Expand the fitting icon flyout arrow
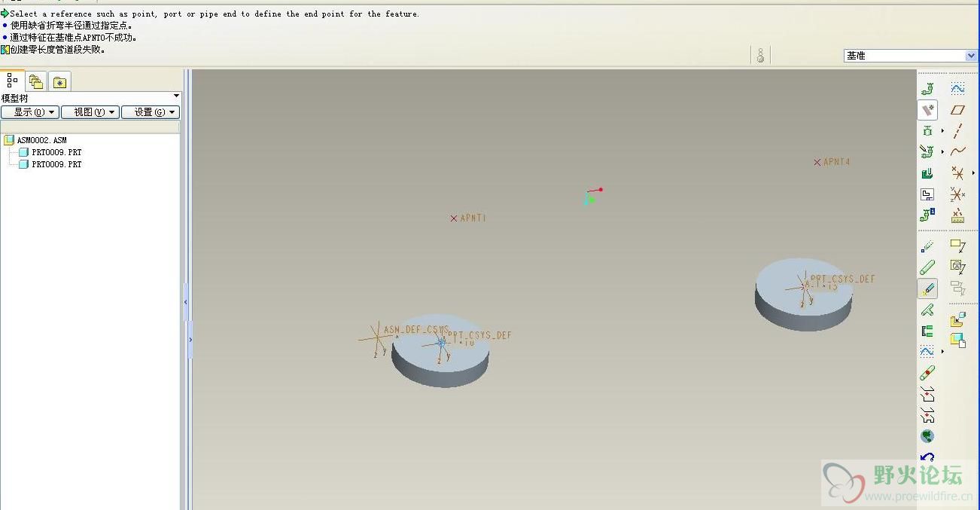The height and width of the screenshot is (510, 980). click(x=942, y=131)
